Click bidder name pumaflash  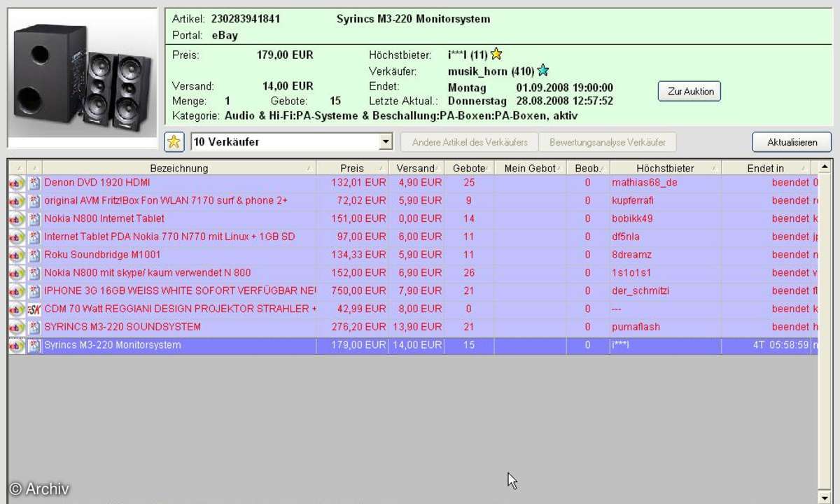636,327
